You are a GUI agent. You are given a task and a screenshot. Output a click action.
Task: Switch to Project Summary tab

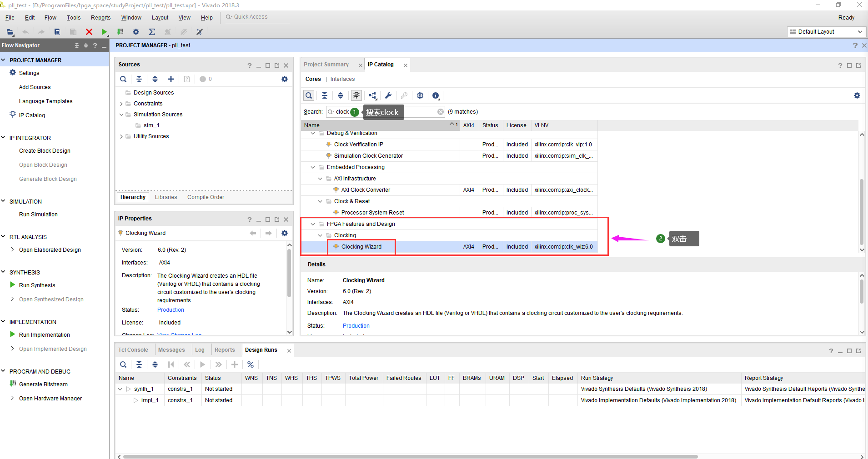click(x=326, y=65)
